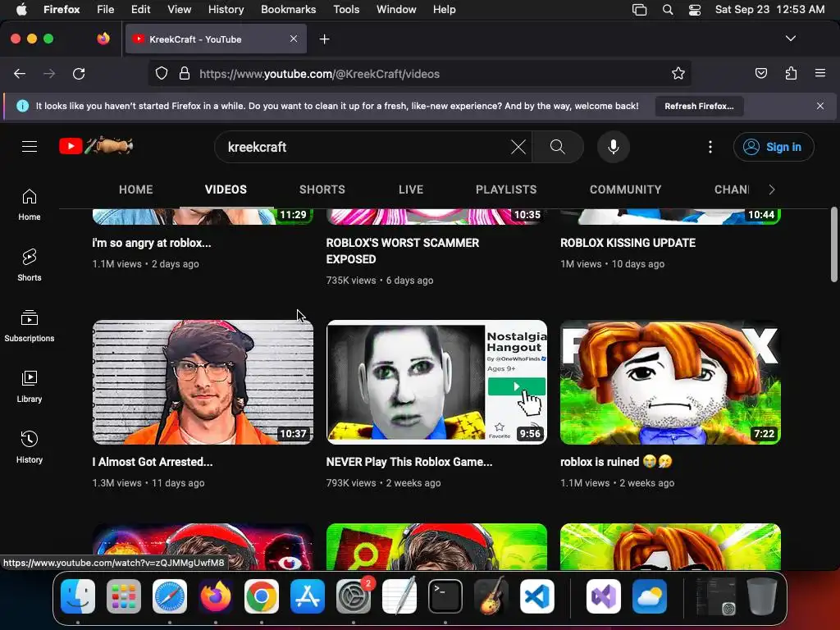The height and width of the screenshot is (630, 840).
Task: Go back with browser back arrow
Action: coord(20,74)
